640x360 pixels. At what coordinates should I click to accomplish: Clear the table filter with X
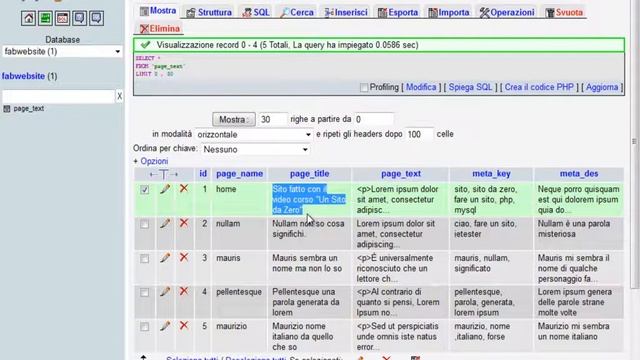pyautogui.click(x=119, y=96)
